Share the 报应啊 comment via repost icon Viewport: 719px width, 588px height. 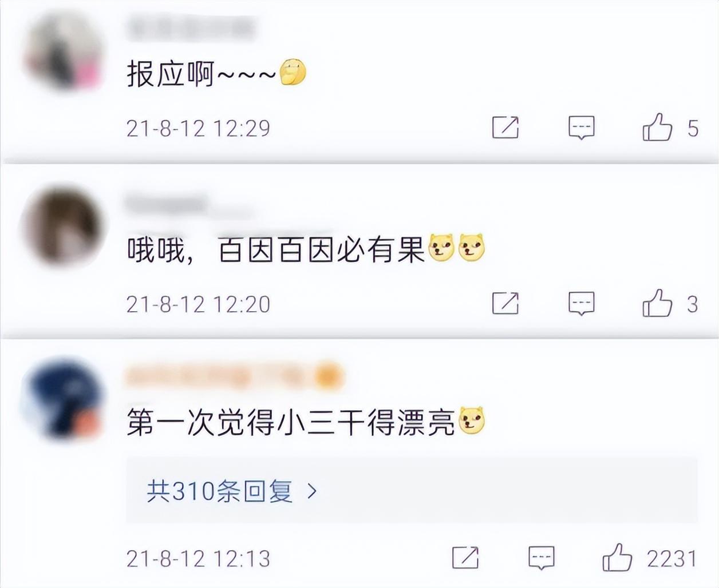tap(505, 127)
